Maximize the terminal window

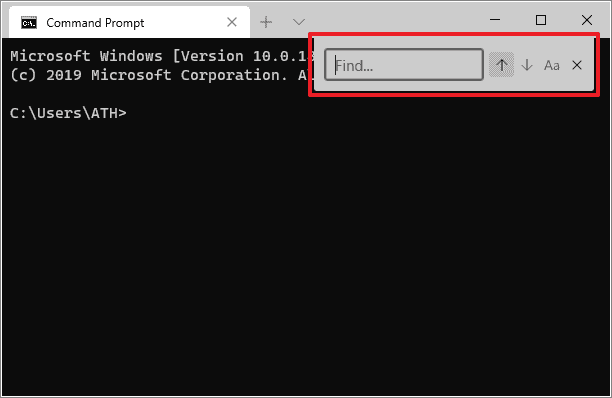[541, 20]
